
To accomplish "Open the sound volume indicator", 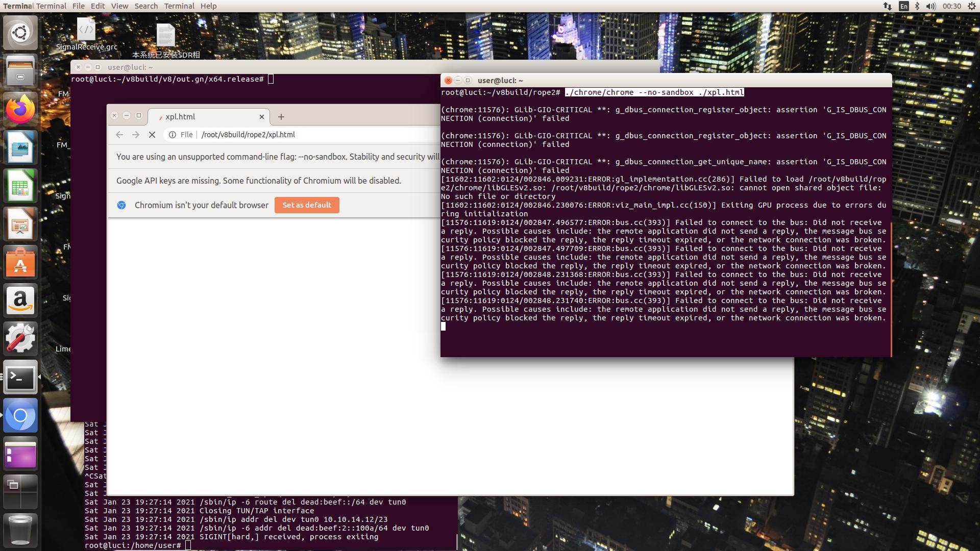I will tap(930, 6).
